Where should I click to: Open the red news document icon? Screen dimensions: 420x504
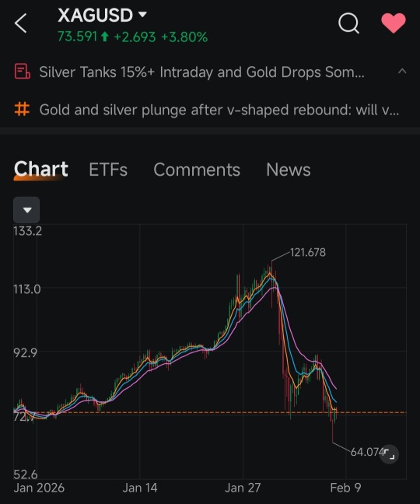[23, 72]
